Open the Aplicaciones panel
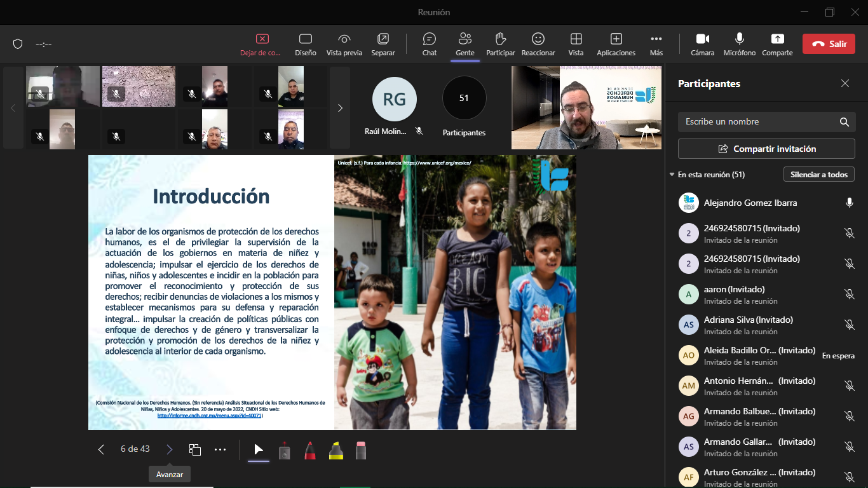Screen dimensions: 868x488 point(616,44)
